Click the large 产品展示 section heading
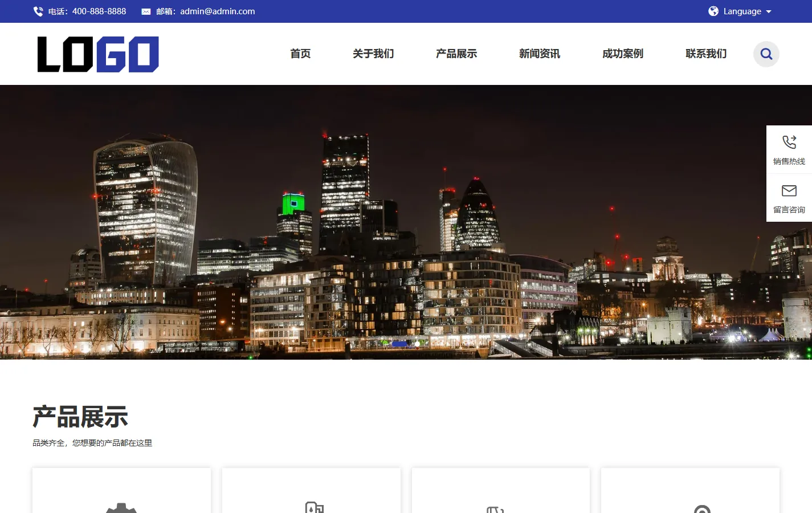Screen dimensions: 812x513 (x=80, y=417)
